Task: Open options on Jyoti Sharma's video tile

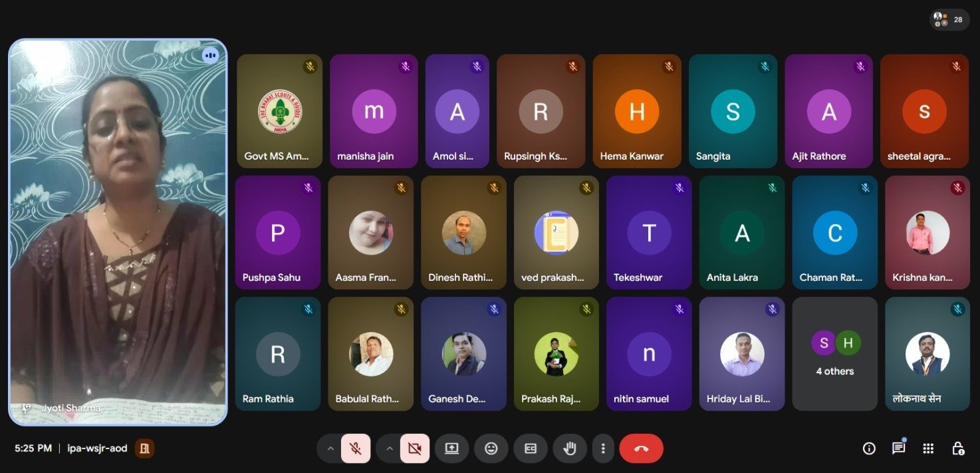Action: (x=211, y=55)
